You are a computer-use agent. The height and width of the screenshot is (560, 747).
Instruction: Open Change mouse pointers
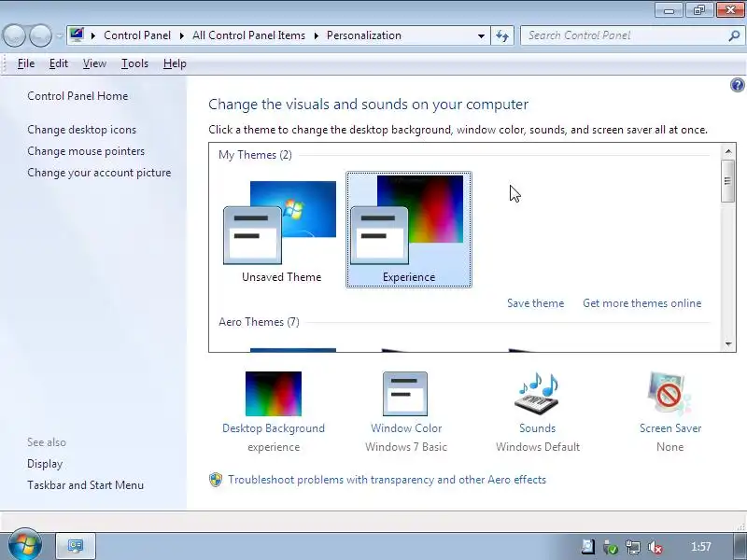tap(86, 151)
